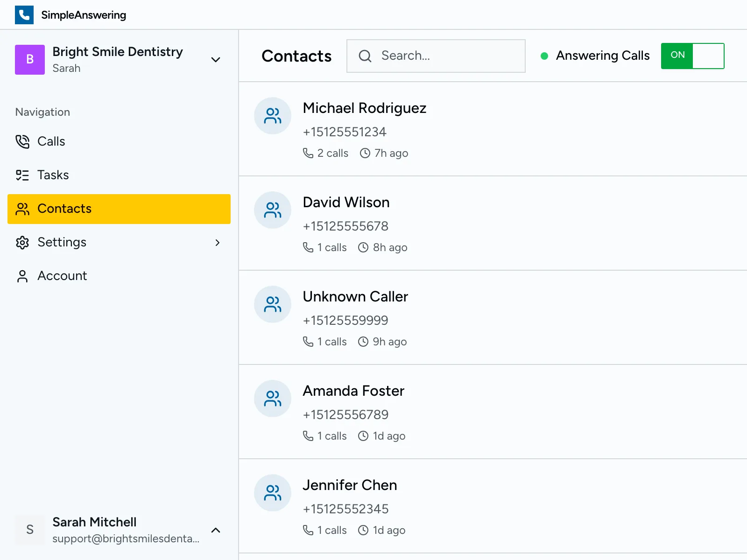Click the Account person icon
This screenshot has width=747, height=560.
(x=22, y=276)
